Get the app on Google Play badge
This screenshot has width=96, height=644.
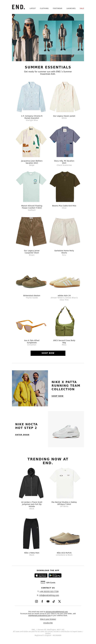click(55, 575)
